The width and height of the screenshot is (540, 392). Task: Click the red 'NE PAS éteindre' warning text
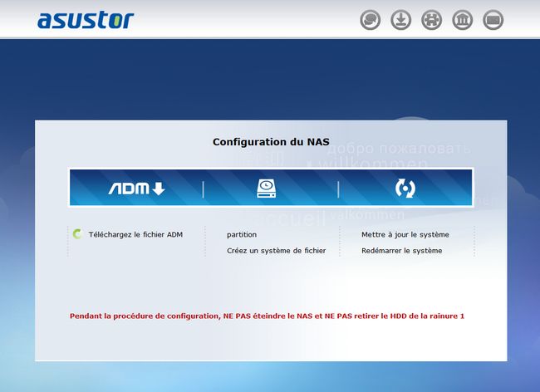267,316
